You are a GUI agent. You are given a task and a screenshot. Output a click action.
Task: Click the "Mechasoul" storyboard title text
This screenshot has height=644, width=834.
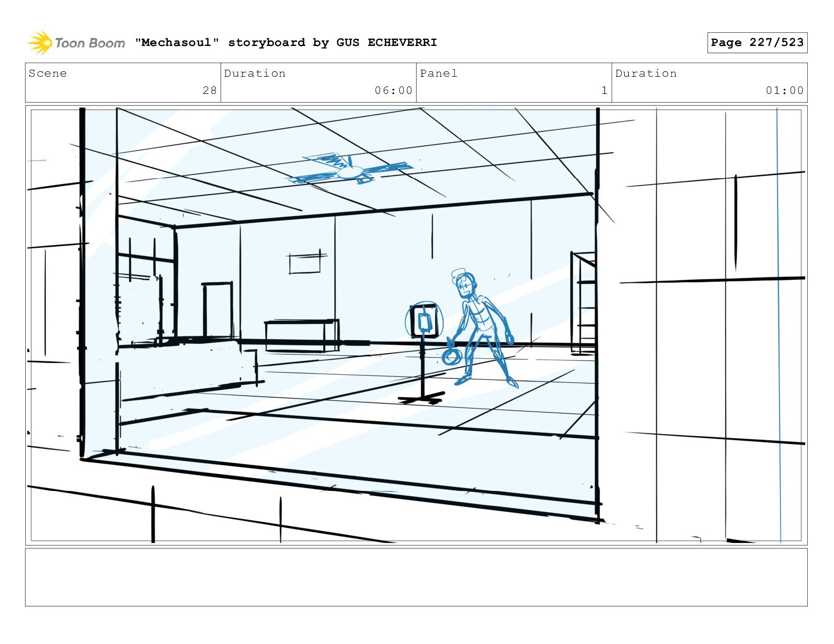tap(286, 42)
